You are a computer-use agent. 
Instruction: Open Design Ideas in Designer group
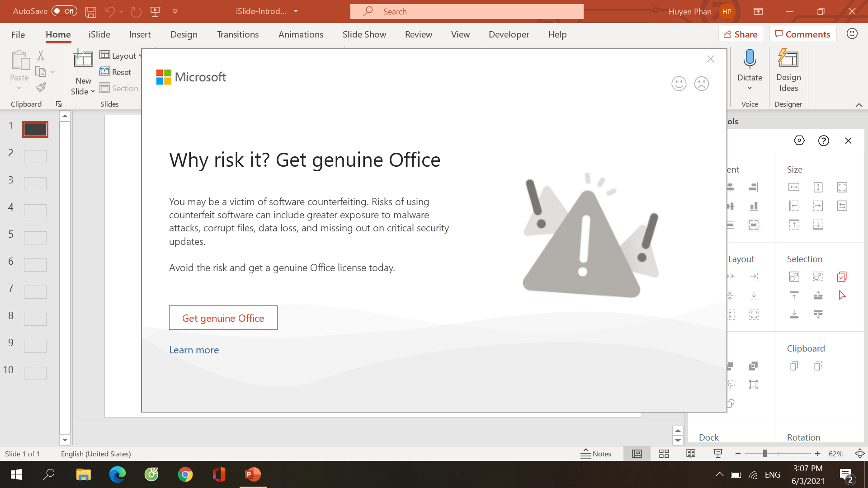pos(788,71)
